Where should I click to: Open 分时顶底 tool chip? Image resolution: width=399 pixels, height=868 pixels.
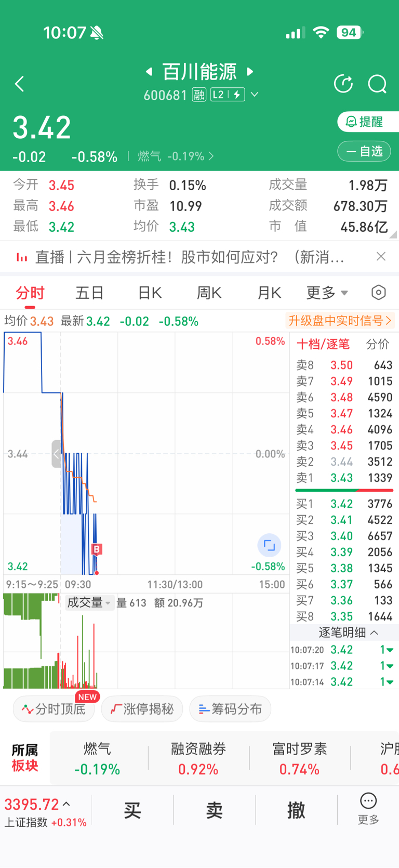click(x=54, y=709)
